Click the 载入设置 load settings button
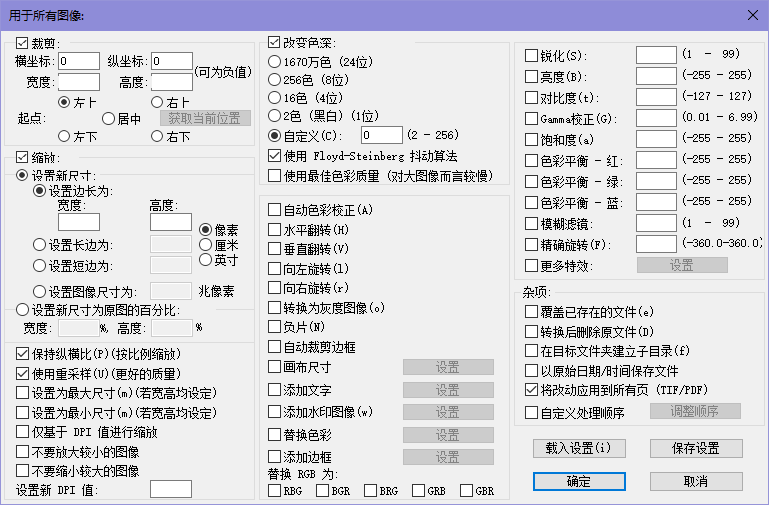769x505 pixels. click(x=579, y=448)
